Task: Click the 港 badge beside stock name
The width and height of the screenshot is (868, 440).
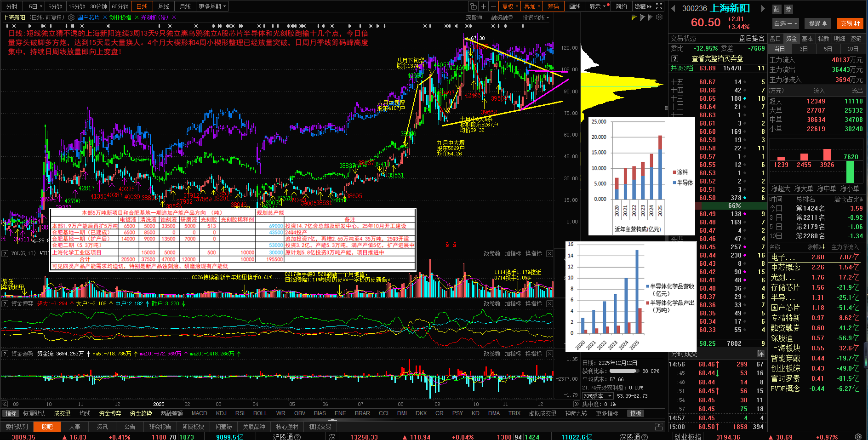Action: click(788, 9)
